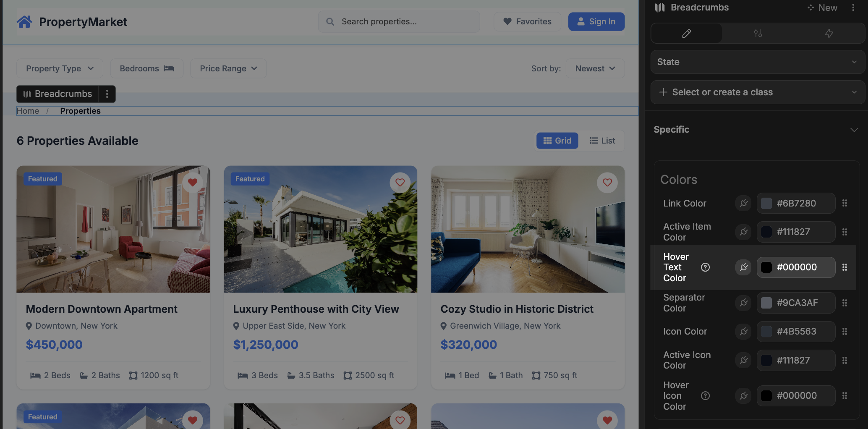The image size is (868, 429).
Task: Favorite the Luxury Penthouse with City View listing
Action: (x=400, y=183)
